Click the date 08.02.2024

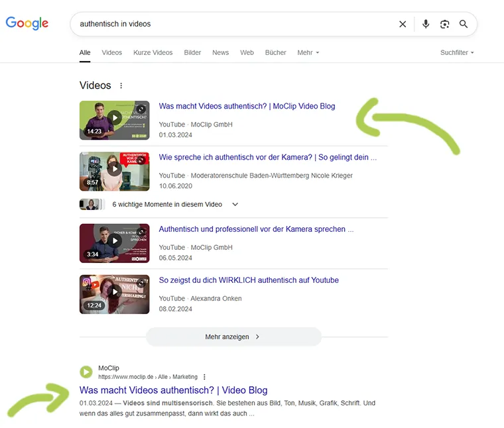176,309
